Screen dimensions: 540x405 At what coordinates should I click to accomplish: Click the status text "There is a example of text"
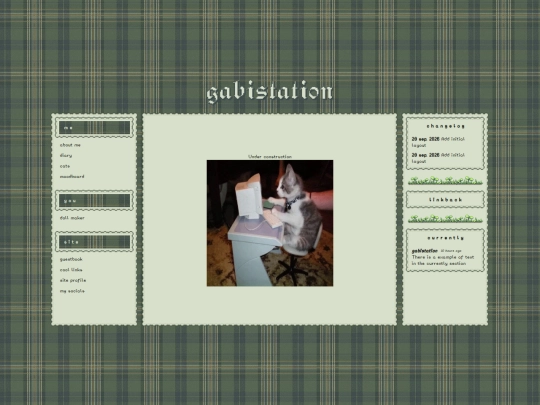(443, 257)
